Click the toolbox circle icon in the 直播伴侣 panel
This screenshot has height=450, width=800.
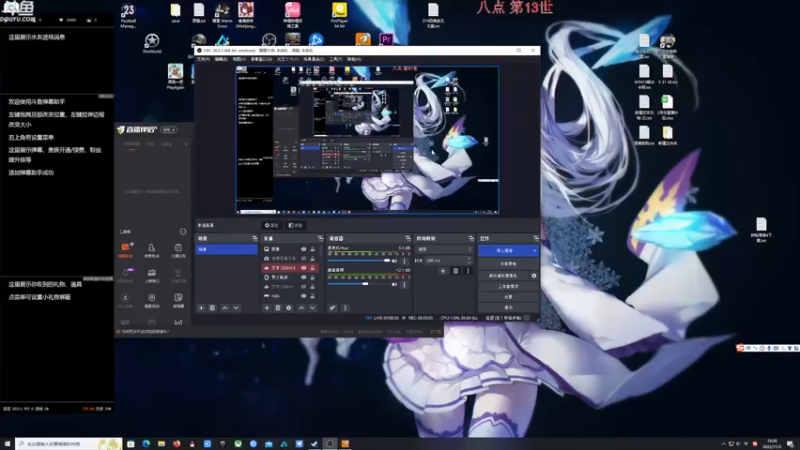point(183,232)
